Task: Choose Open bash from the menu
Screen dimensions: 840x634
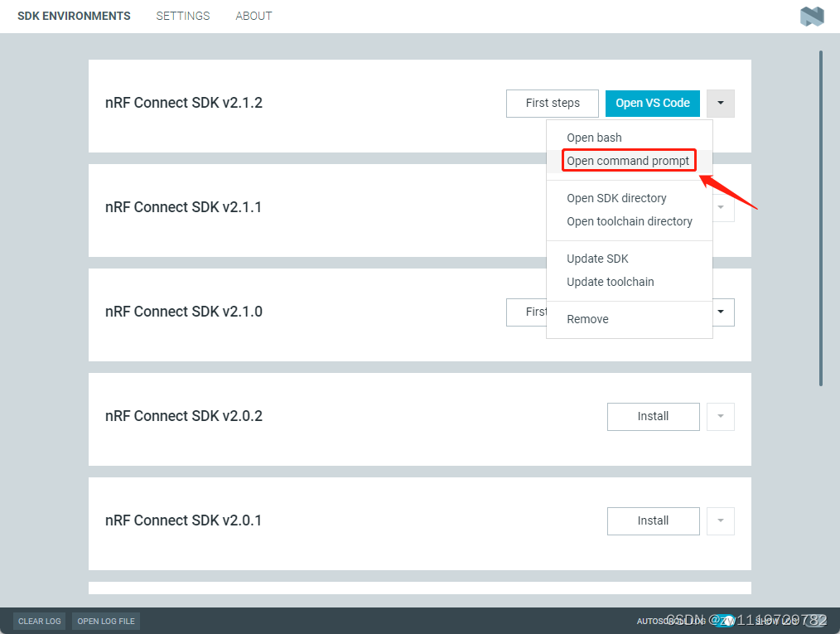Action: pyautogui.click(x=593, y=137)
